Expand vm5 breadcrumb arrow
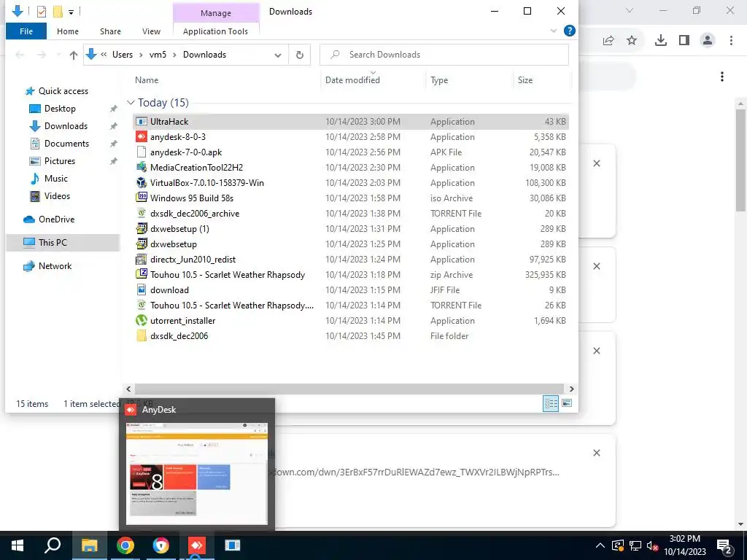 coord(174,55)
